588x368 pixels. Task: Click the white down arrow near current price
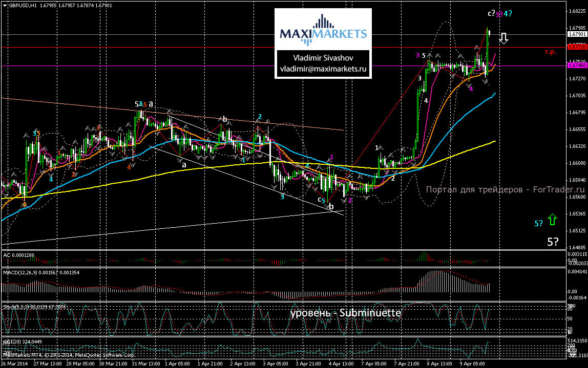503,38
